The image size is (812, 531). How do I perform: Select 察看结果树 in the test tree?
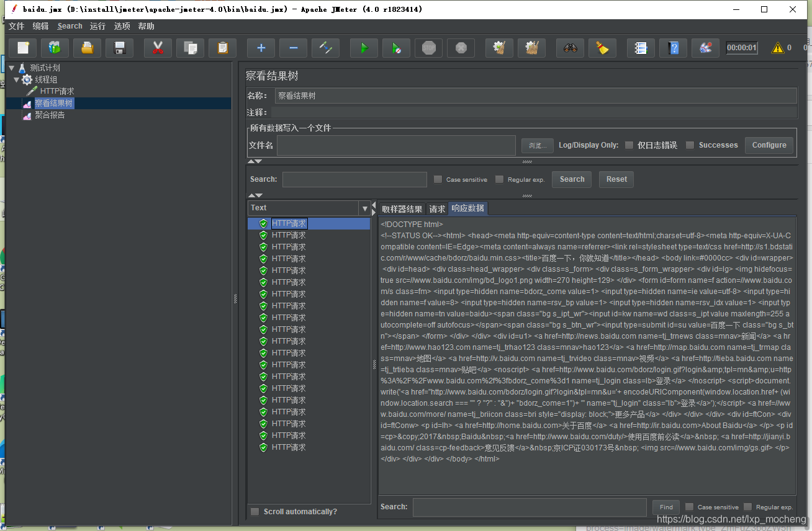(x=54, y=104)
